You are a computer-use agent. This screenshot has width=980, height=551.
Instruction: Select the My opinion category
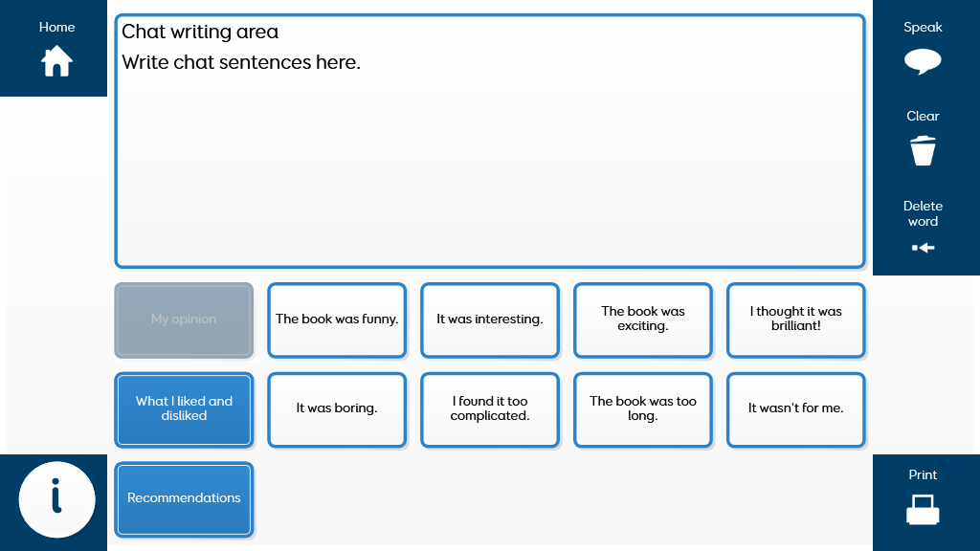point(184,320)
